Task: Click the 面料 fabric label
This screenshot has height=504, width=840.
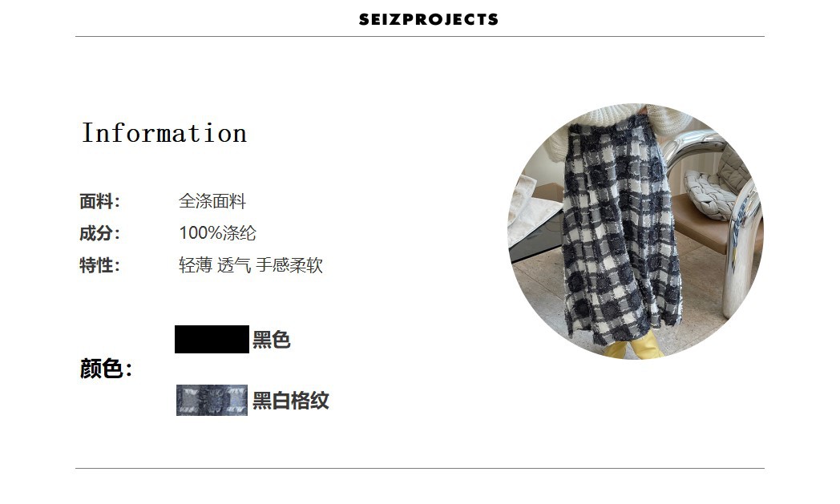Action: point(99,202)
